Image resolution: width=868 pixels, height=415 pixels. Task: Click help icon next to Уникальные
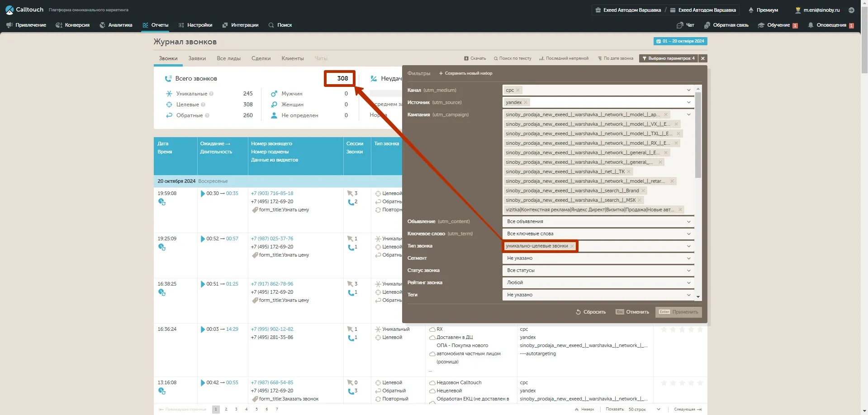(211, 94)
